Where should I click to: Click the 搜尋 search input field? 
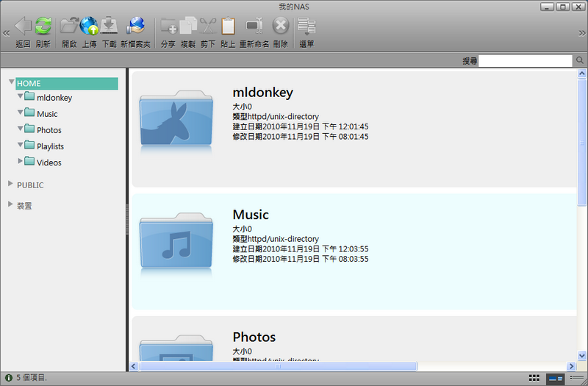[x=526, y=60]
